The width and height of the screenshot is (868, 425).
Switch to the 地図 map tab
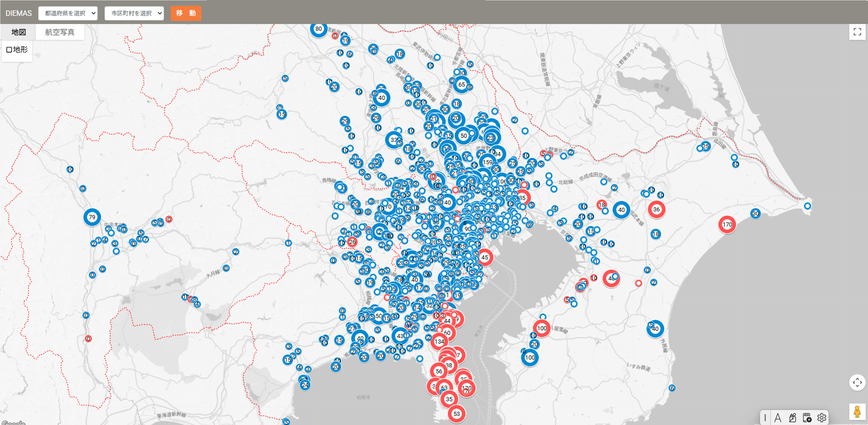(x=18, y=32)
